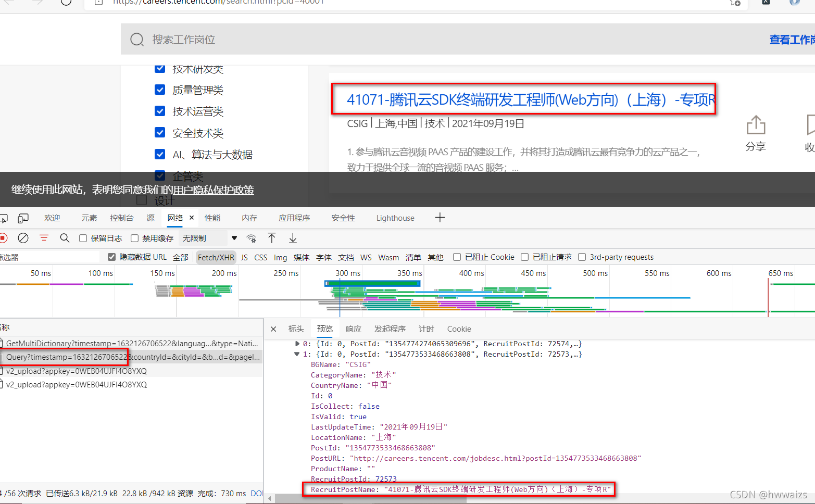The height and width of the screenshot is (504, 815).
Task: Enable 已阻止 Cookie filter
Action: coord(457,257)
